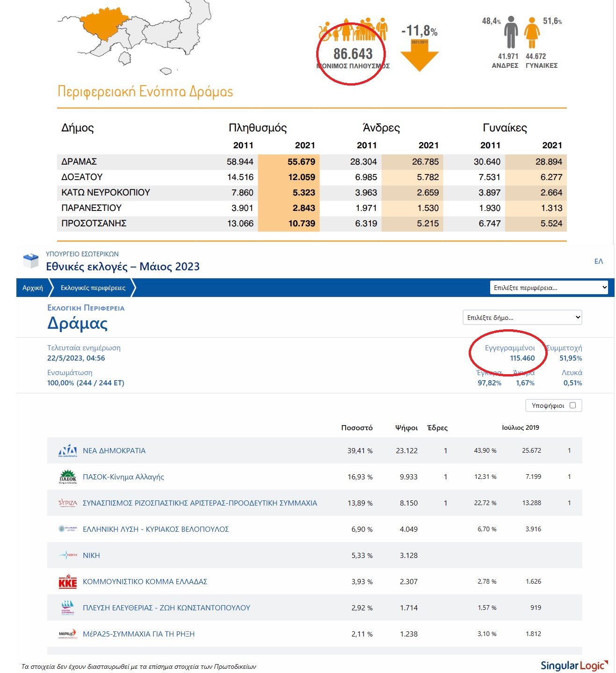The width and height of the screenshot is (616, 673).
Task: Open ΝΕΑ ΔΗΜΟΚΡΑΤΙΑ party results
Action: [114, 451]
